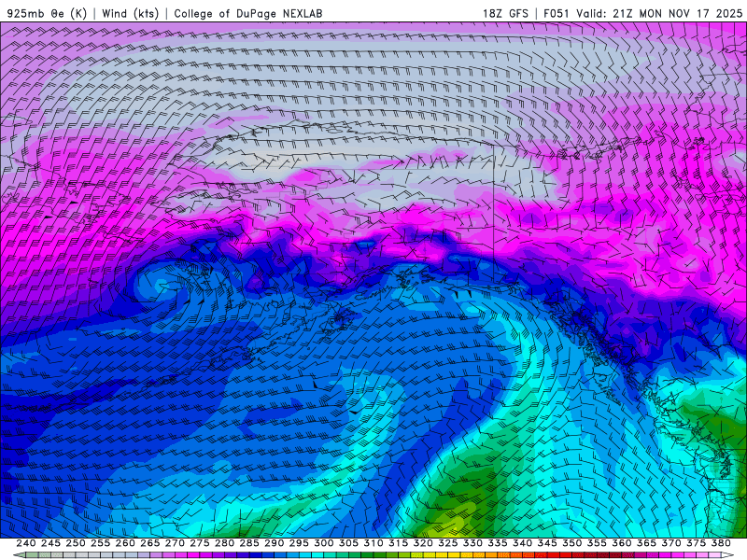Click the 290 value on the color scale
This screenshot has width=747, height=560.
tap(274, 543)
